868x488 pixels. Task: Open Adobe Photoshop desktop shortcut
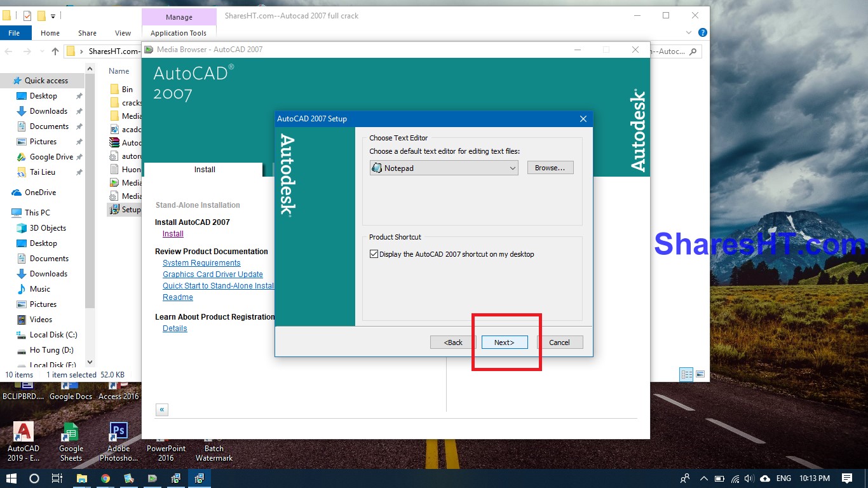pyautogui.click(x=119, y=443)
